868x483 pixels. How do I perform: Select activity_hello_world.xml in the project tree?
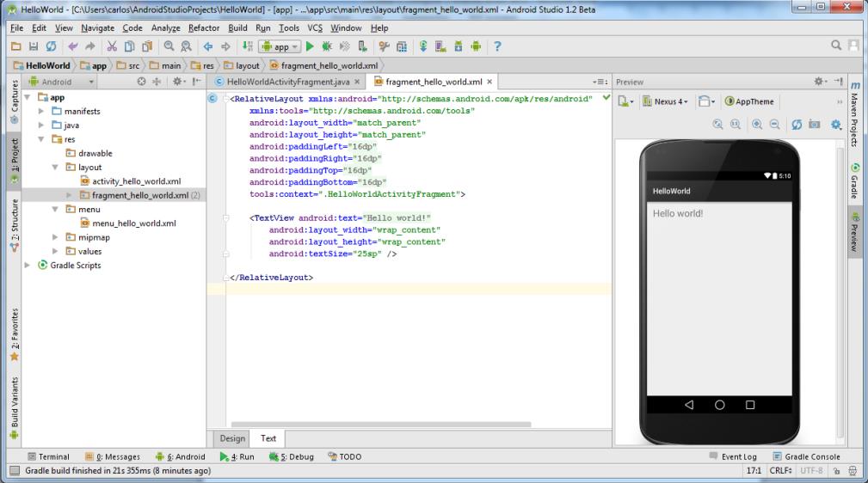[x=136, y=181]
